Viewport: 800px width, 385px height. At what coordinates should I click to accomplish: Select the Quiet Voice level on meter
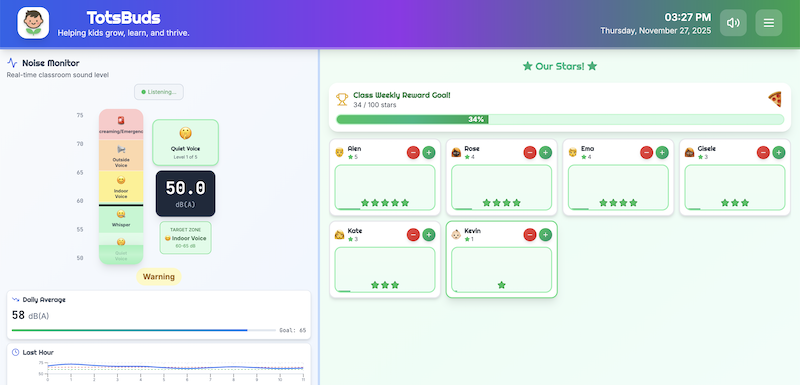pyautogui.click(x=121, y=249)
